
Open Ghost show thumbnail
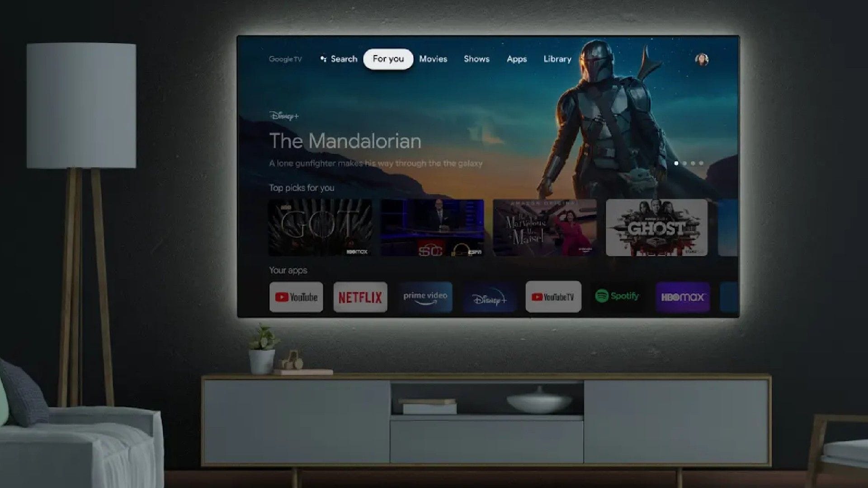point(656,228)
